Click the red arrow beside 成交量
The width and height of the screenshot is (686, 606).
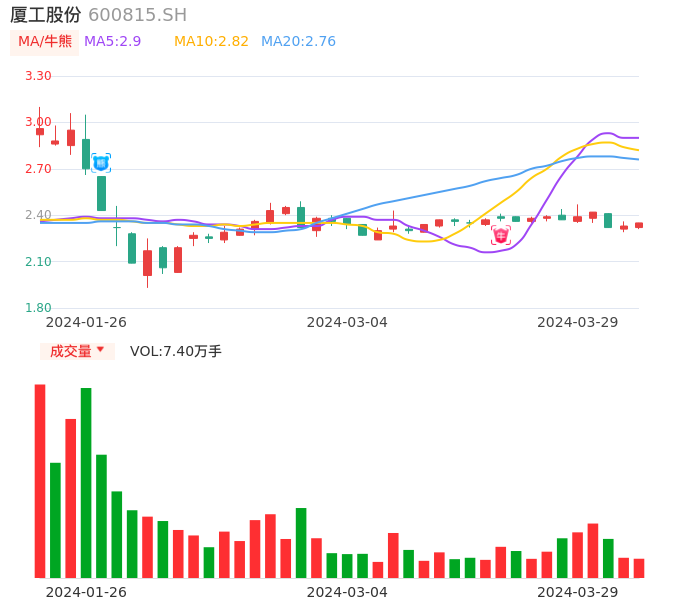100,350
